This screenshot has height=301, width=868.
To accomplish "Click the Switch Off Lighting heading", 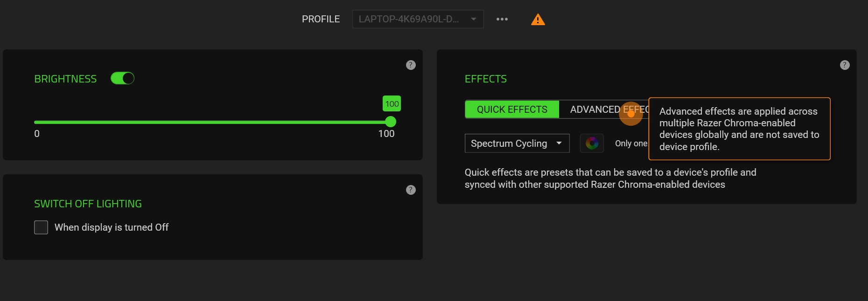I will pyautogui.click(x=88, y=204).
